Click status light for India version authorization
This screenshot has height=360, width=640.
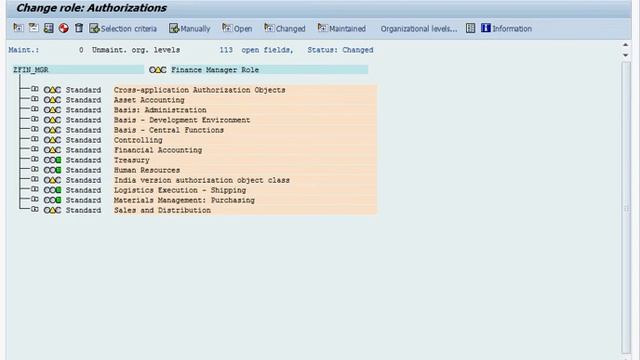(52, 180)
